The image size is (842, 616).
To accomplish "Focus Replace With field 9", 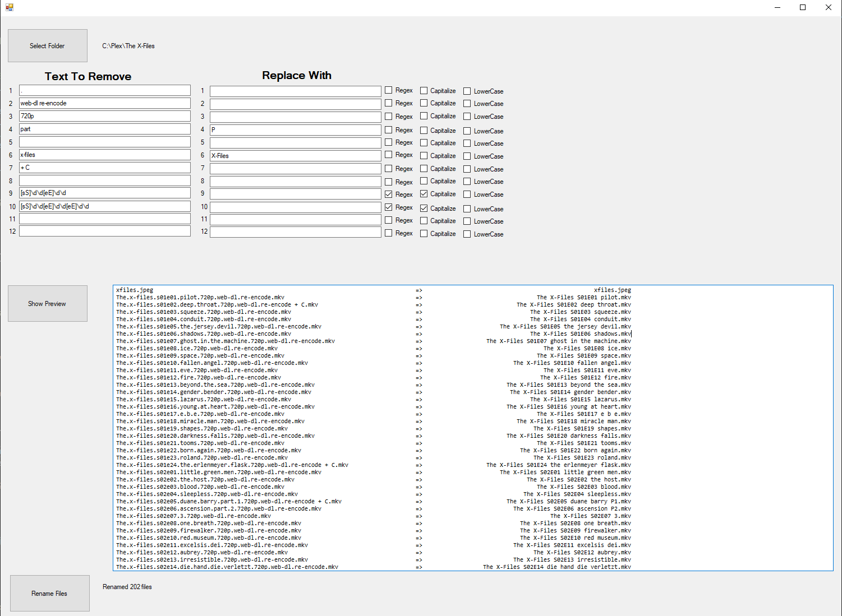I will 296,194.
